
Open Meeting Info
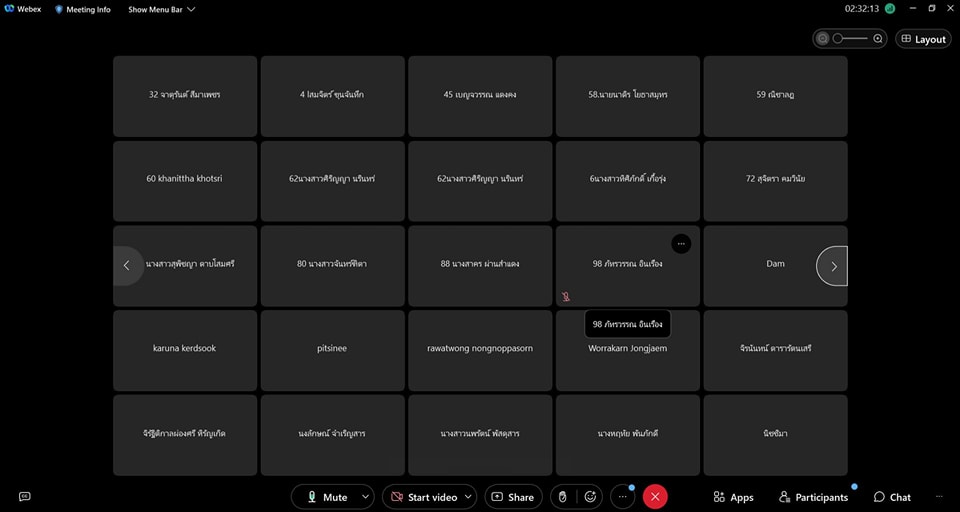pyautogui.click(x=83, y=9)
